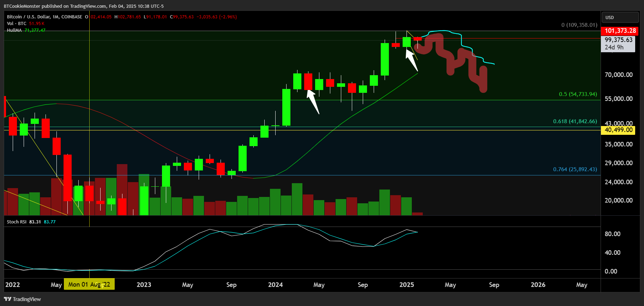Click the close price C99,375.63 in legend

[x=182, y=17]
